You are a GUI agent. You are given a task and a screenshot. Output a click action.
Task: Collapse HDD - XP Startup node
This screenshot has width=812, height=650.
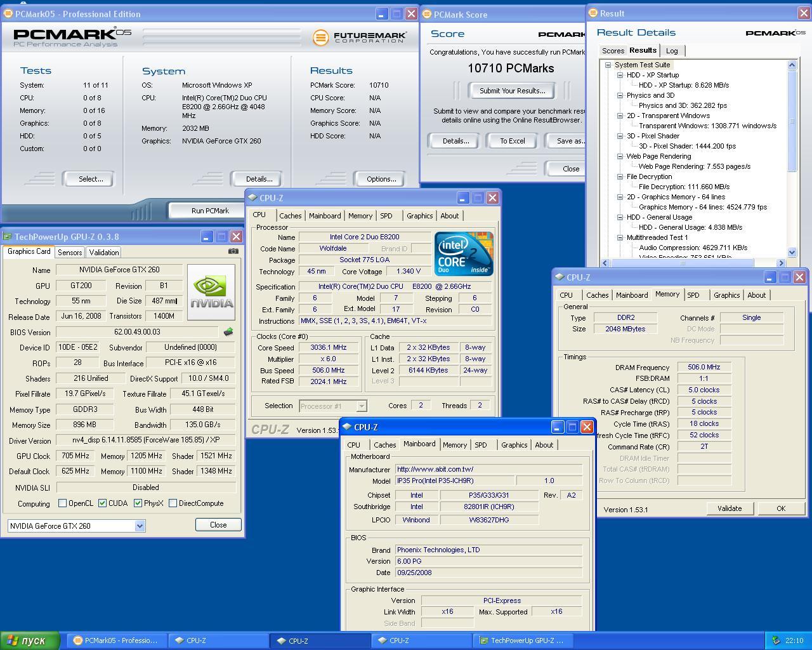(620, 75)
